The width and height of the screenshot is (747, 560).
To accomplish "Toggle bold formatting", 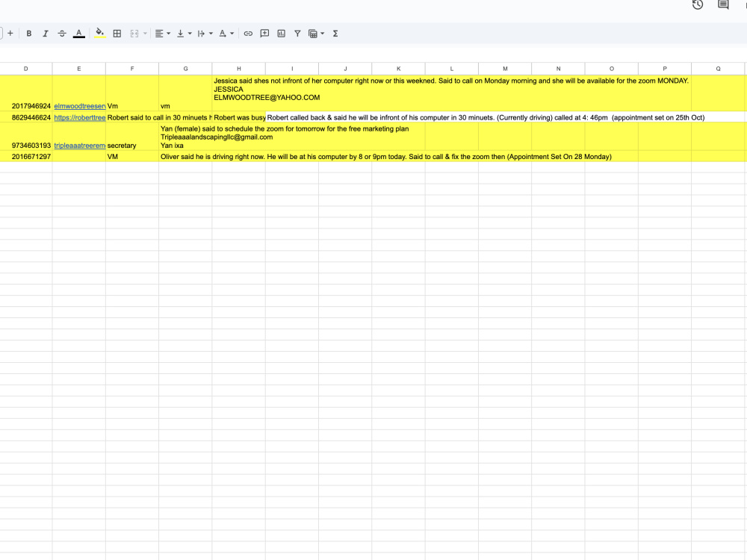I will coord(29,34).
